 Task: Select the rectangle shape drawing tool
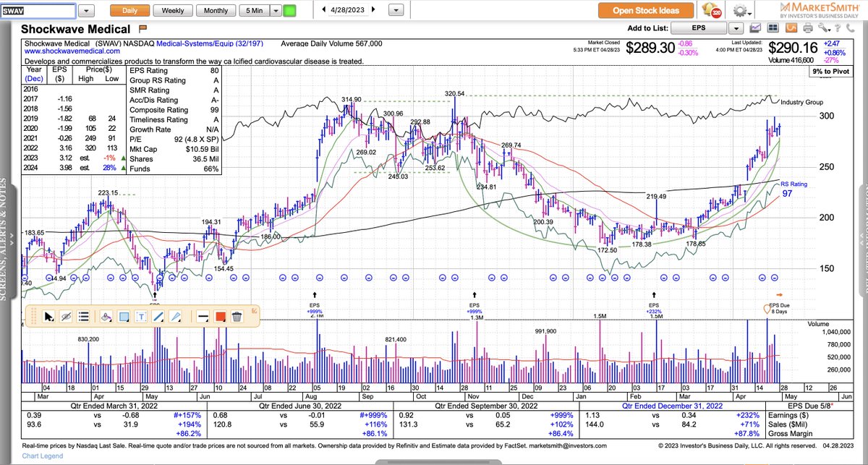pos(124,316)
